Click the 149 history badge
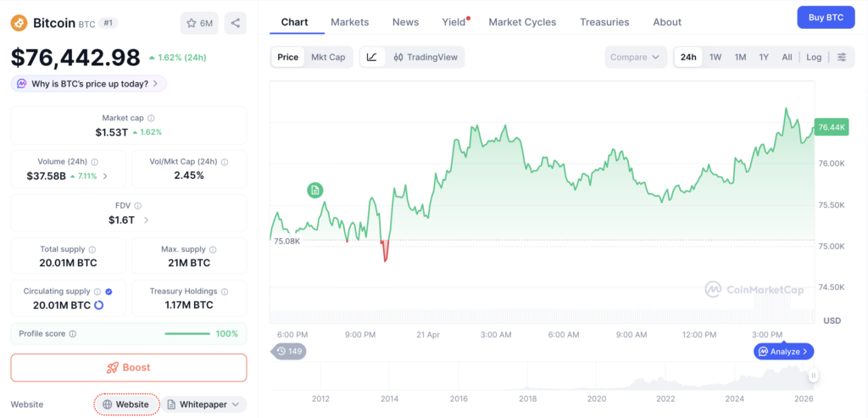Image resolution: width=868 pixels, height=418 pixels. click(288, 351)
